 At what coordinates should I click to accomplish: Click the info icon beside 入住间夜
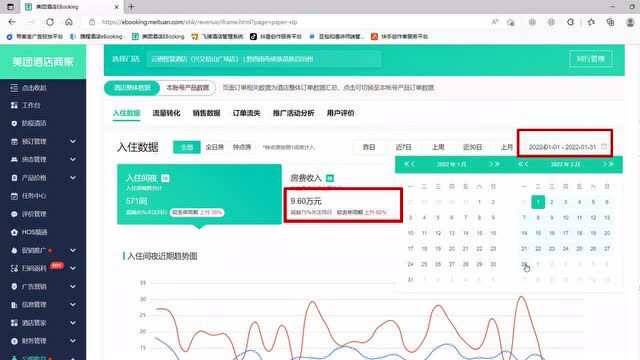tap(165, 178)
